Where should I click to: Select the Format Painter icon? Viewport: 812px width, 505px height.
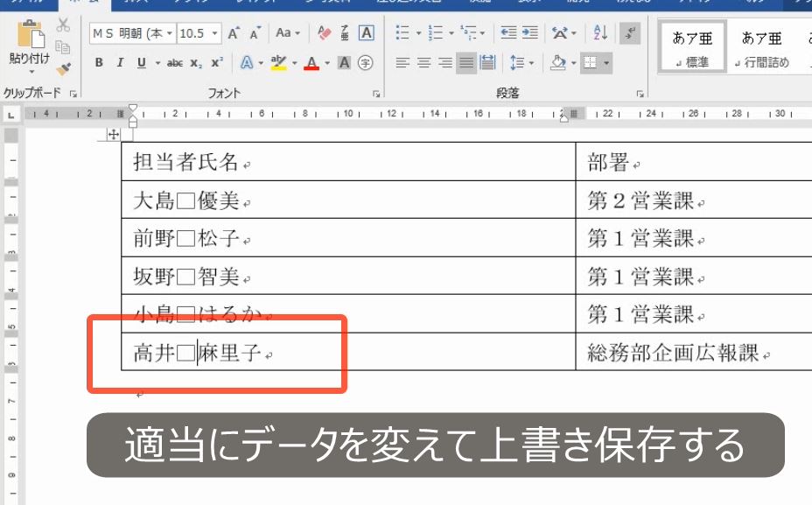[62, 69]
